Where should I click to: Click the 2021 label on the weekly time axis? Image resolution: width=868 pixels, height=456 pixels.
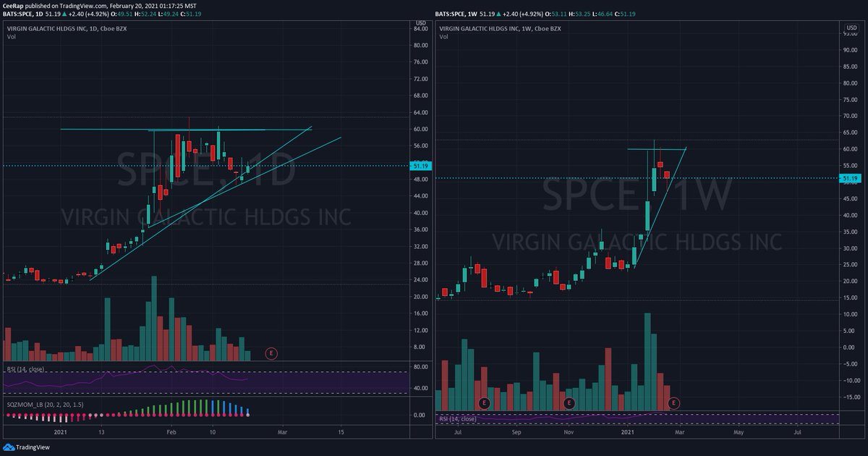(x=629, y=432)
